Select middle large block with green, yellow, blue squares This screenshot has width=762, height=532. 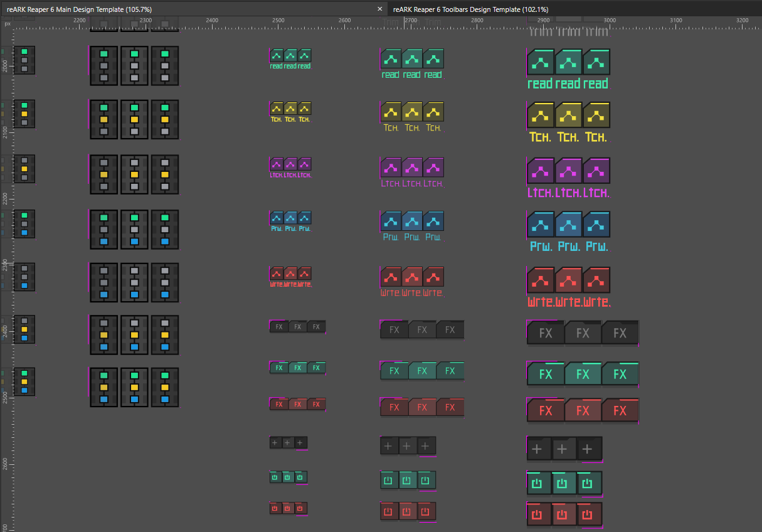[x=134, y=387]
